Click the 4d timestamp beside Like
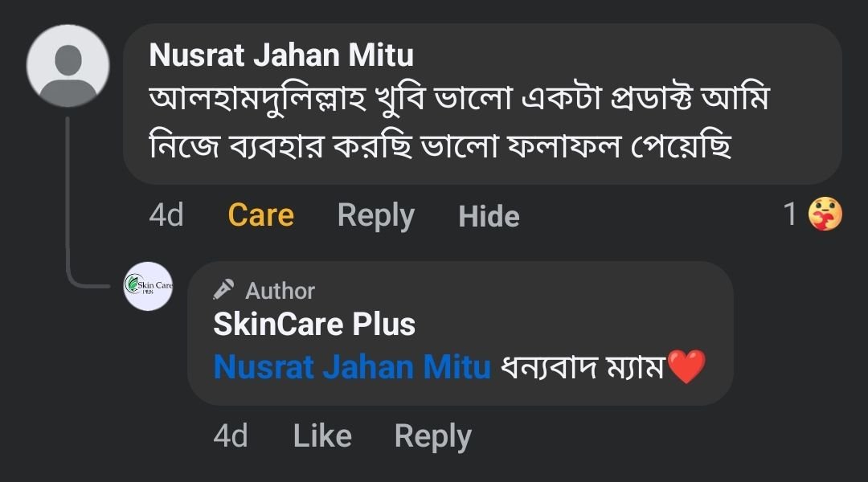The image size is (868, 482). tap(231, 436)
